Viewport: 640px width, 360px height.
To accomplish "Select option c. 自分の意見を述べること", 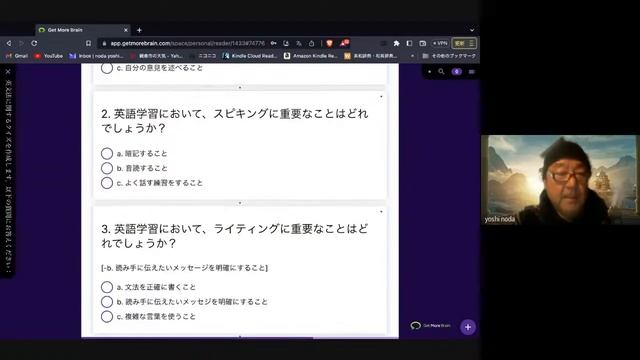I will (107, 68).
